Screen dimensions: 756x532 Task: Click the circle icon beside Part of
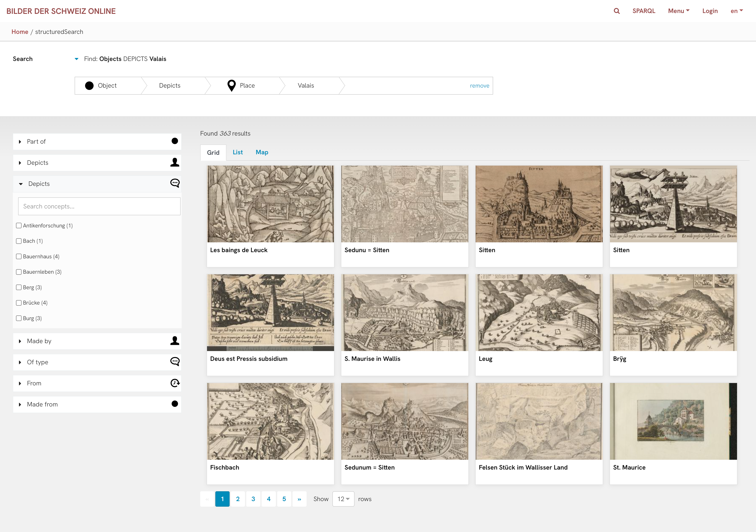pyautogui.click(x=175, y=141)
